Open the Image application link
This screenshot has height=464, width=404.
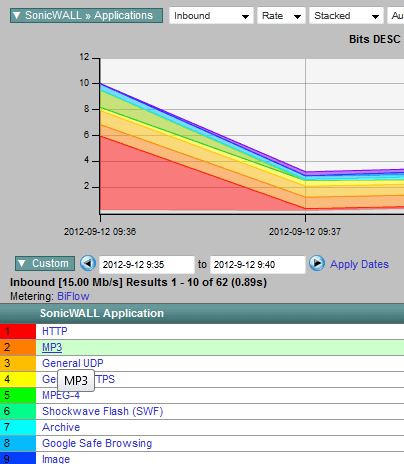56,459
